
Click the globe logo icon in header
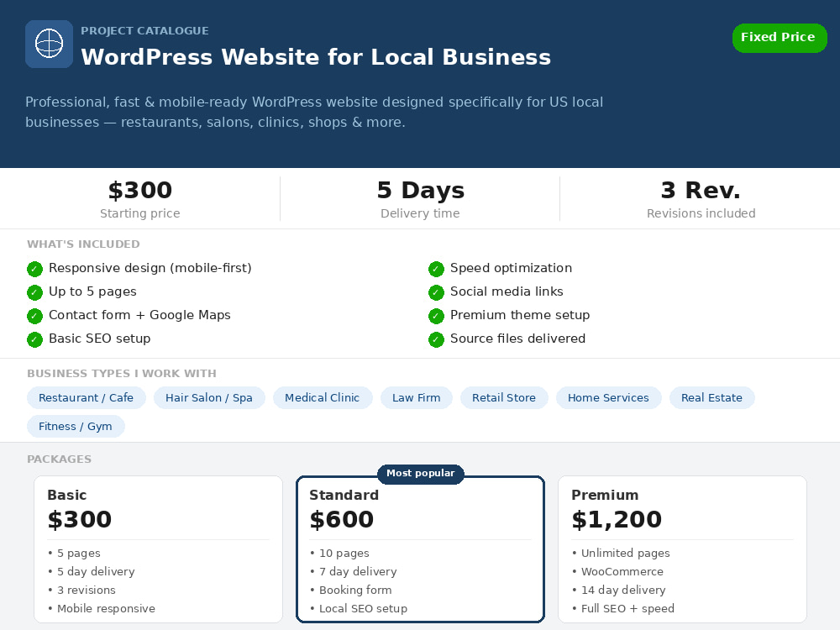pyautogui.click(x=49, y=44)
